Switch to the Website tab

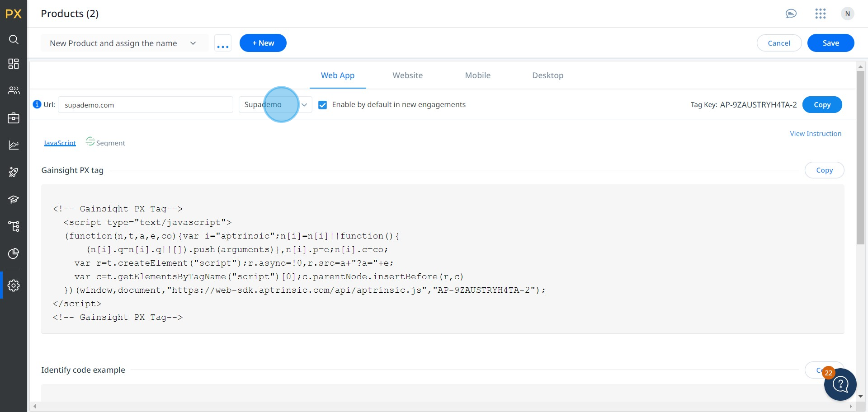click(408, 75)
